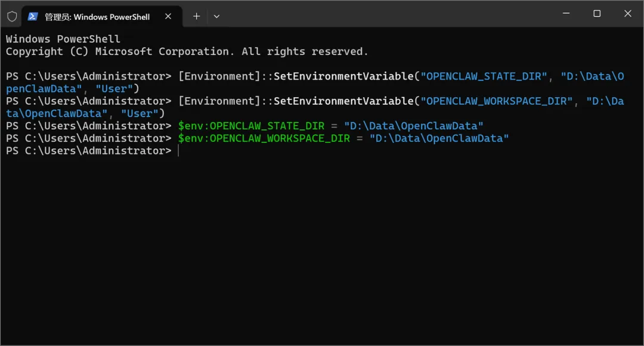
Task: Click "User" after ta\OpenClawData on the wrapped line
Action: [140, 114]
